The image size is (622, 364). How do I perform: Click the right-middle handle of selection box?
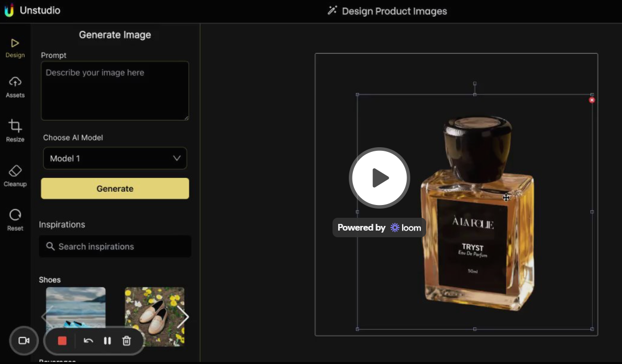pos(592,212)
